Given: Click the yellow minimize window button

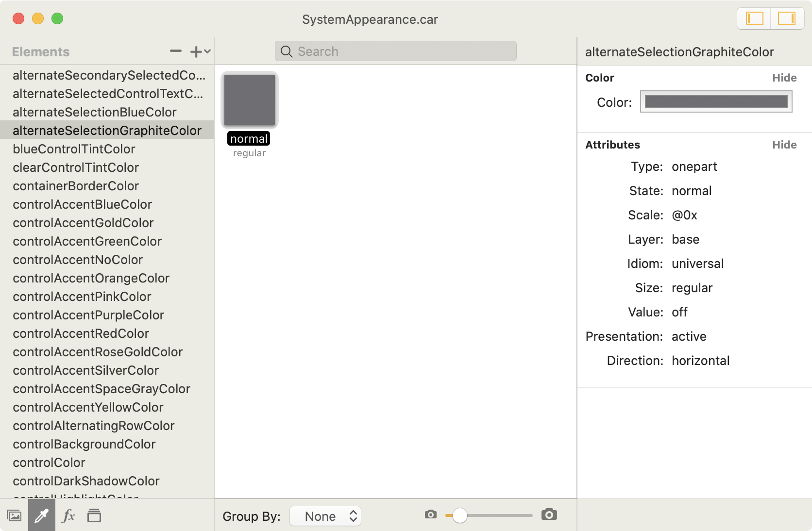Looking at the screenshot, I should click(38, 18).
